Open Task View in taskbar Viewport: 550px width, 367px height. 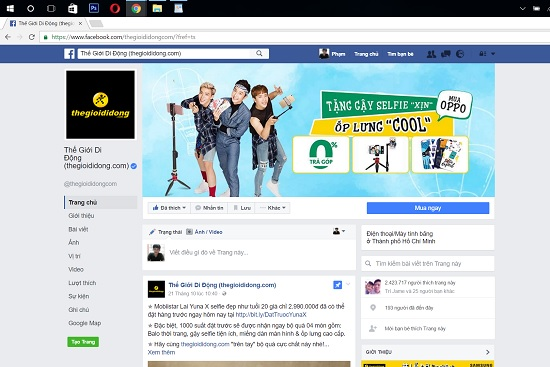pyautogui.click(x=51, y=8)
